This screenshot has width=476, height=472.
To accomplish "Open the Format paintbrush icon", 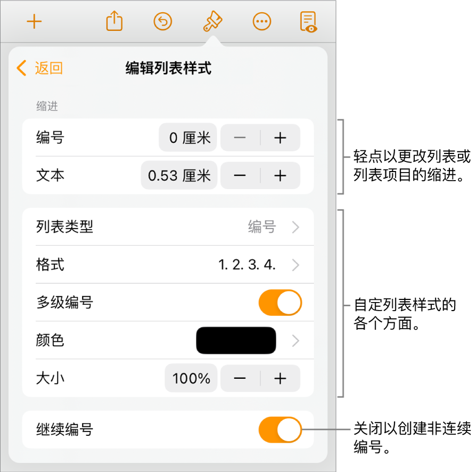I will pos(212,21).
